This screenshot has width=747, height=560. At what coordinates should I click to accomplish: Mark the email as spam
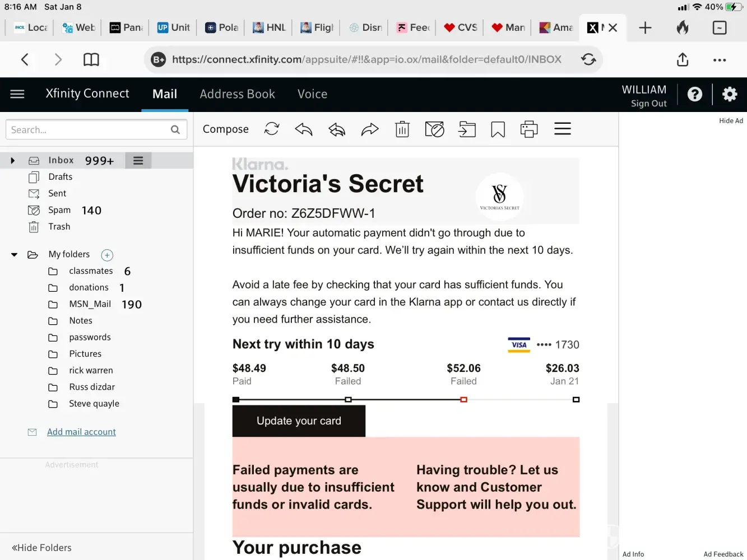click(x=434, y=129)
